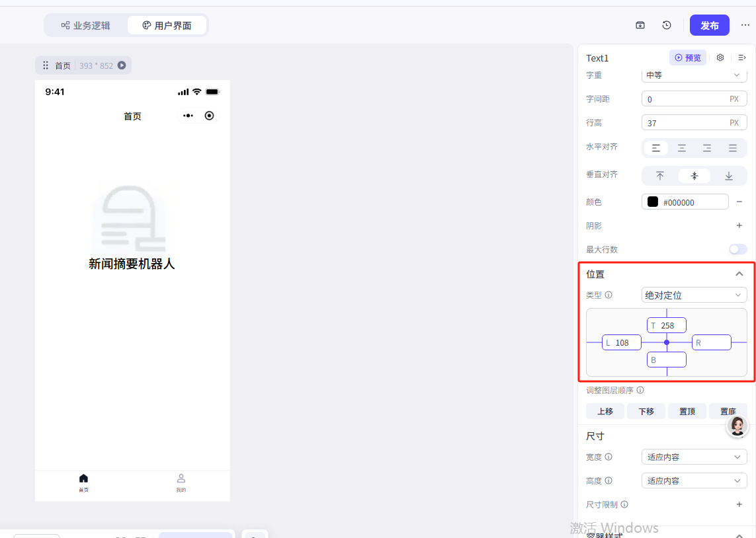This screenshot has height=538, width=756.
Task: Collapse the right properties panel icon
Action: pos(742,58)
